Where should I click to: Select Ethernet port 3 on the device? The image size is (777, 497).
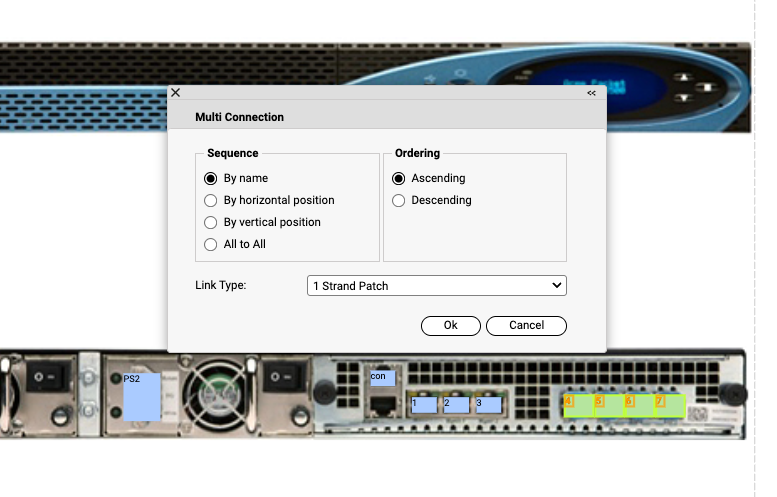coord(487,405)
